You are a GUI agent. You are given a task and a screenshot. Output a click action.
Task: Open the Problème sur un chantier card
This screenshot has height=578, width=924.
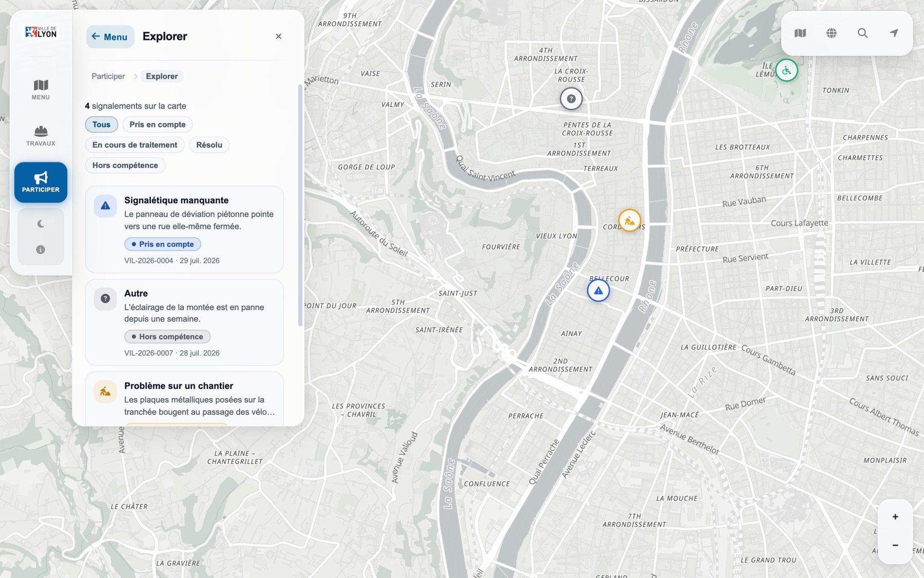[x=184, y=399]
